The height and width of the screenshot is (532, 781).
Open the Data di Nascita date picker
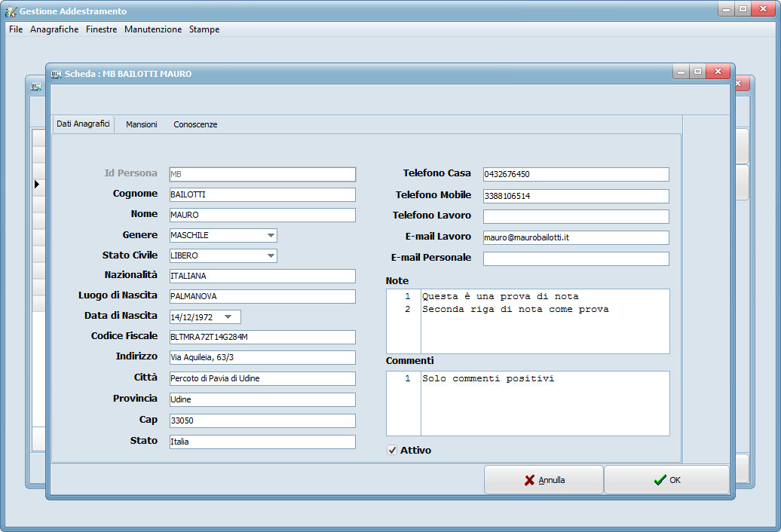228,317
